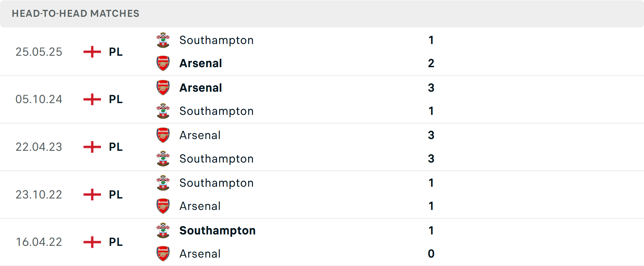This screenshot has width=644, height=266.
Task: Click Arsenal crest in 25.05.25 match
Action: pyautogui.click(x=163, y=63)
